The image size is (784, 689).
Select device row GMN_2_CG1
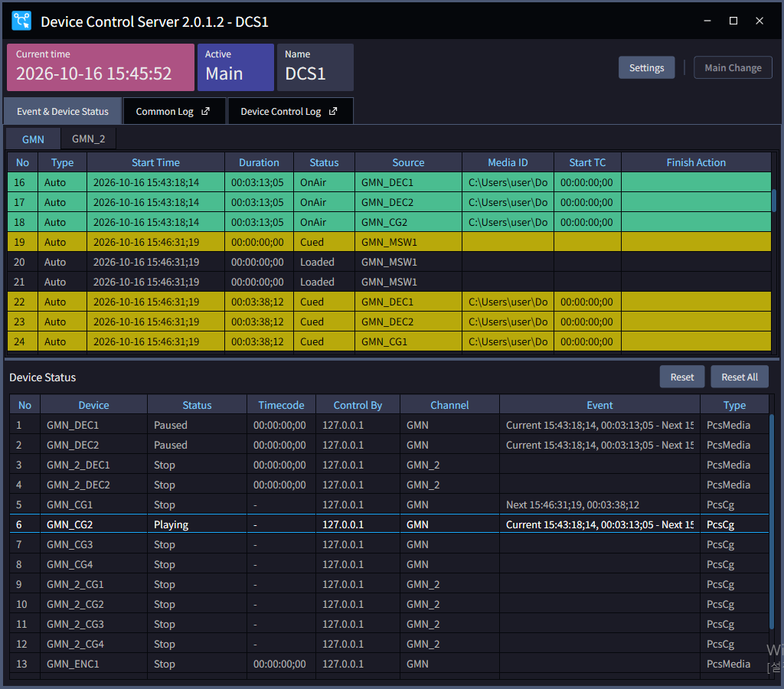click(389, 584)
